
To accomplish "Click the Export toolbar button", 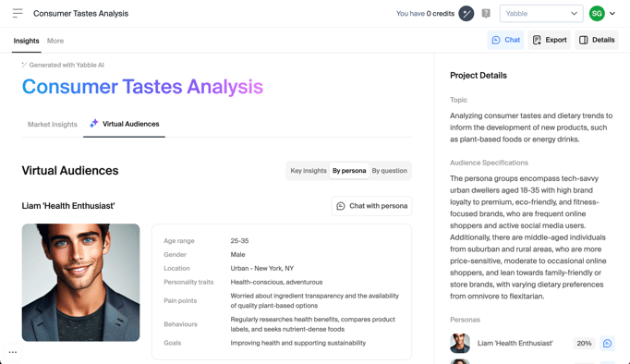I will (550, 40).
